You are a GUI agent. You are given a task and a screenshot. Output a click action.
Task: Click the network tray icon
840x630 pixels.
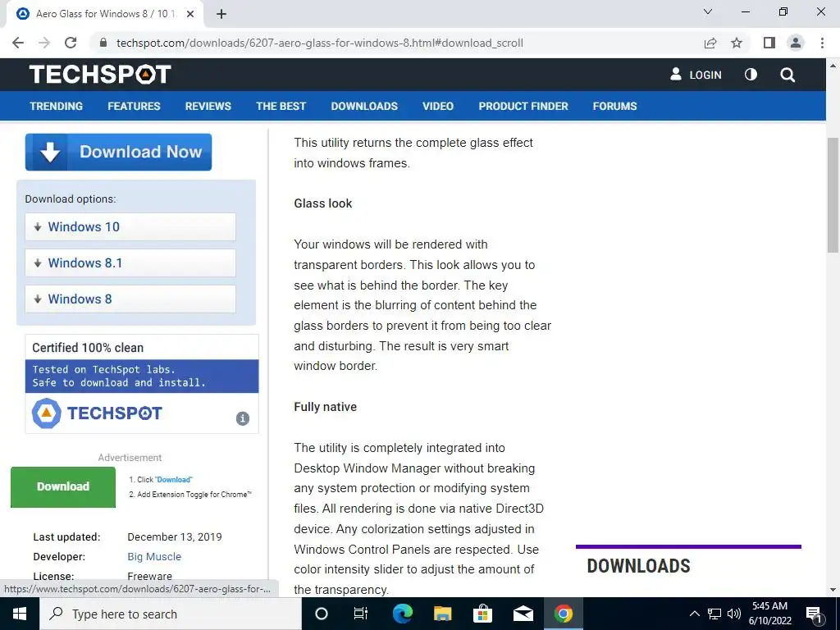tap(714, 614)
